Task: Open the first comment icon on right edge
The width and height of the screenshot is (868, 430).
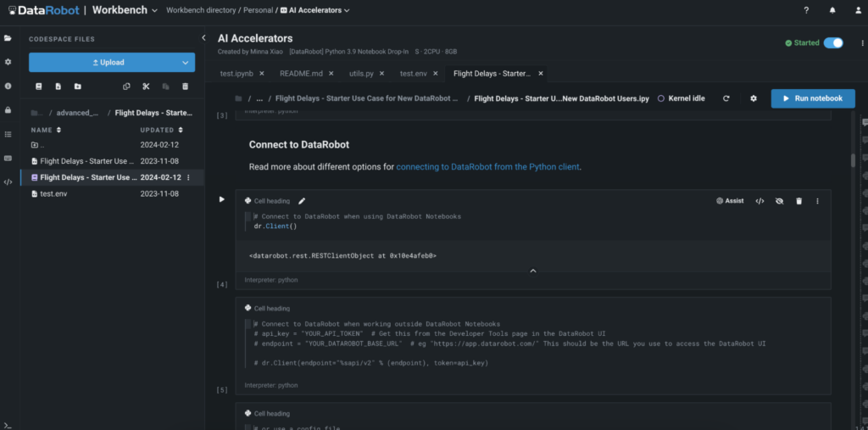Action: pyautogui.click(x=865, y=123)
